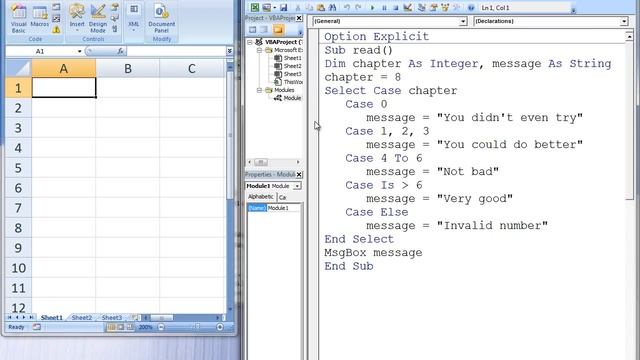640x360 pixels.
Task: Select row 5 header
Action: (18, 168)
